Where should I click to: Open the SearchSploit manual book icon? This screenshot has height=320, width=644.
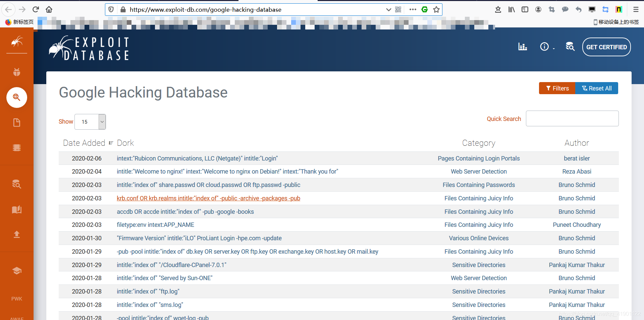[17, 209]
